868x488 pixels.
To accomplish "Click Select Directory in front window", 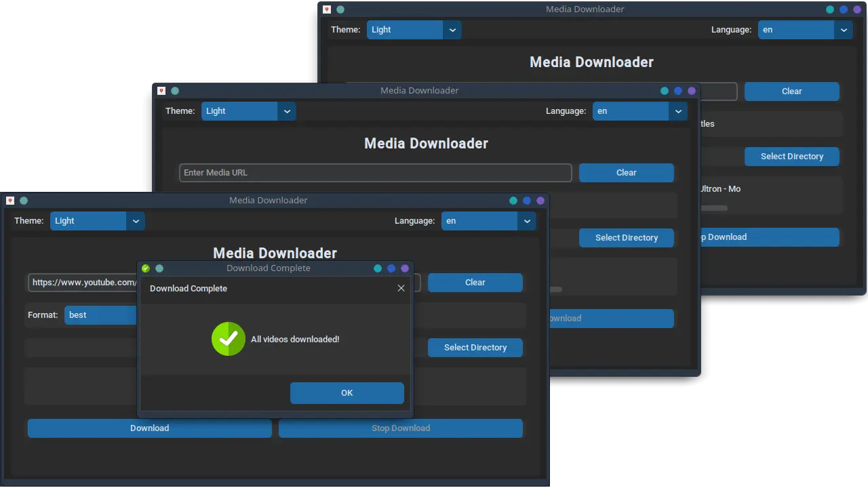I will (x=475, y=348).
